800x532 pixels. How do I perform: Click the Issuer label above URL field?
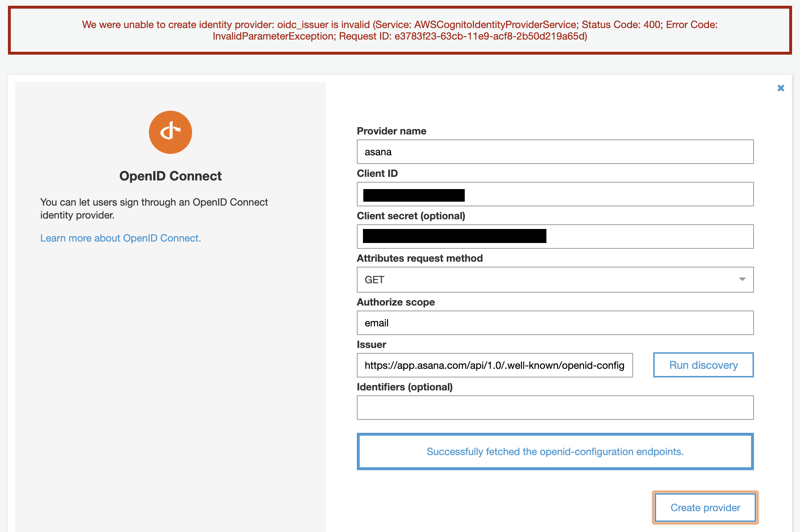pyautogui.click(x=371, y=345)
